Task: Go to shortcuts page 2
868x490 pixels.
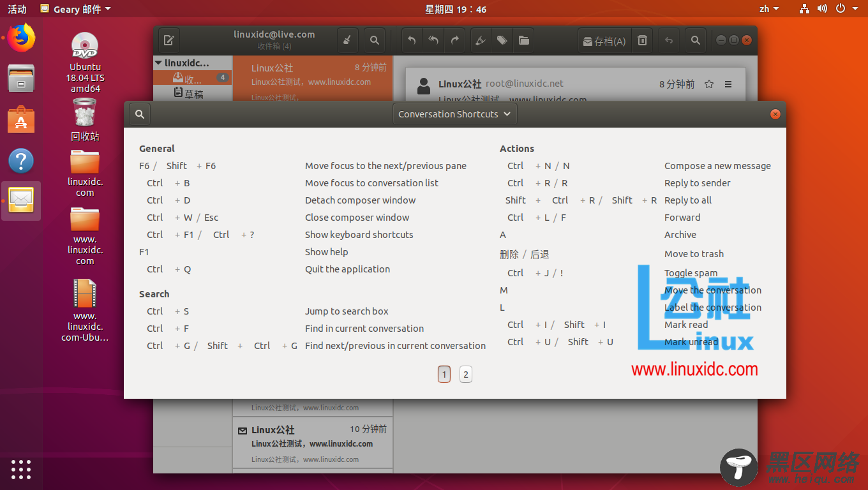Action: pyautogui.click(x=466, y=375)
